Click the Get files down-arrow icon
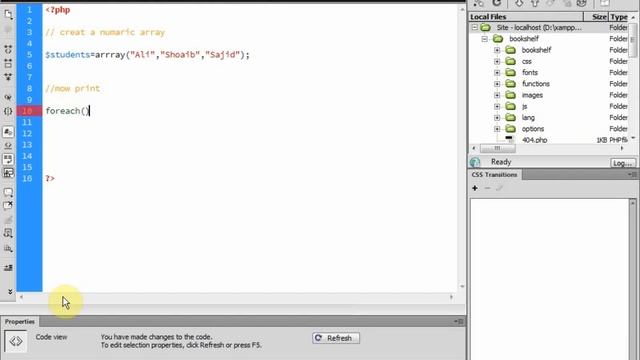The image size is (640, 360). (519, 3)
